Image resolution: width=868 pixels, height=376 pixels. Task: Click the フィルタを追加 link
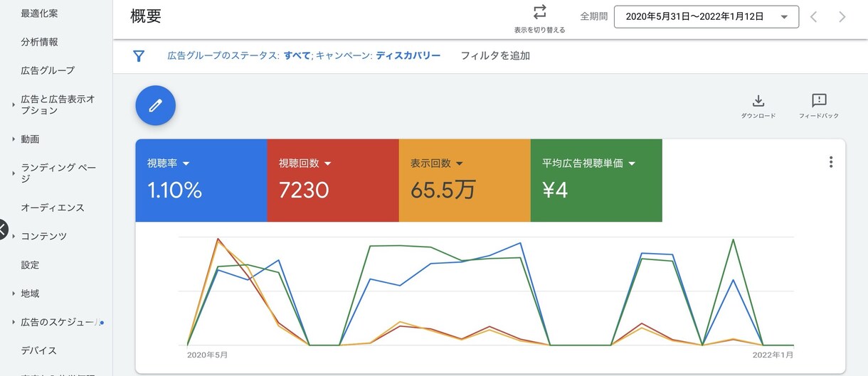495,55
